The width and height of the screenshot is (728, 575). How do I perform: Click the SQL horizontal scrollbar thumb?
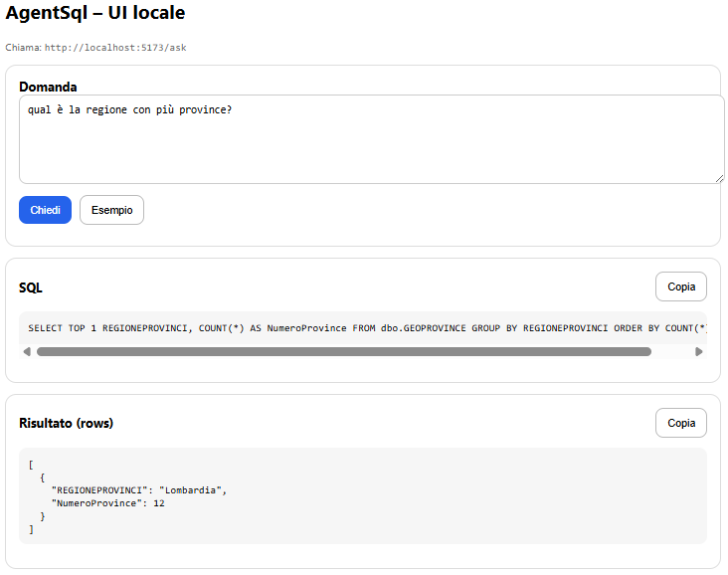(x=343, y=351)
